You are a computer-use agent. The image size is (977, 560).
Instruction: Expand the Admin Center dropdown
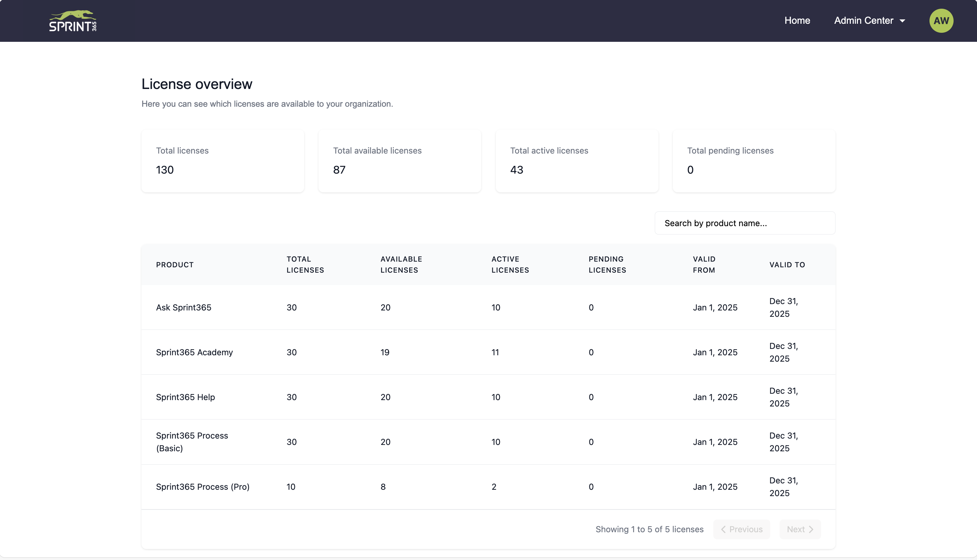click(869, 21)
